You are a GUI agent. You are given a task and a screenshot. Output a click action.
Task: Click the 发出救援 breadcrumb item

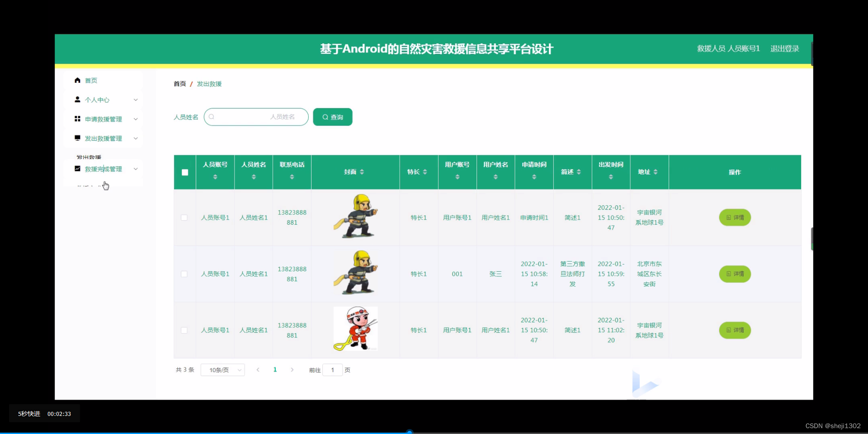pos(209,84)
